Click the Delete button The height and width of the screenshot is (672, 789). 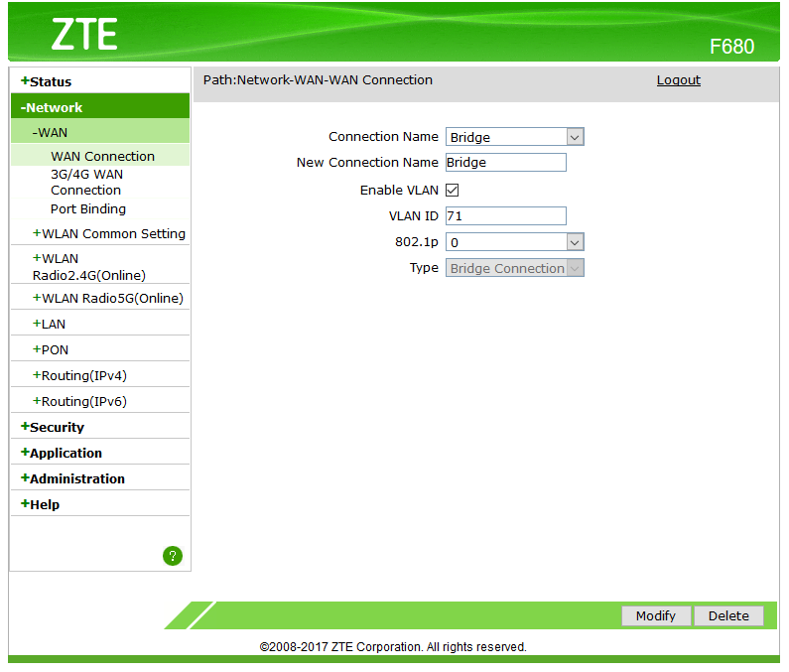click(x=728, y=615)
